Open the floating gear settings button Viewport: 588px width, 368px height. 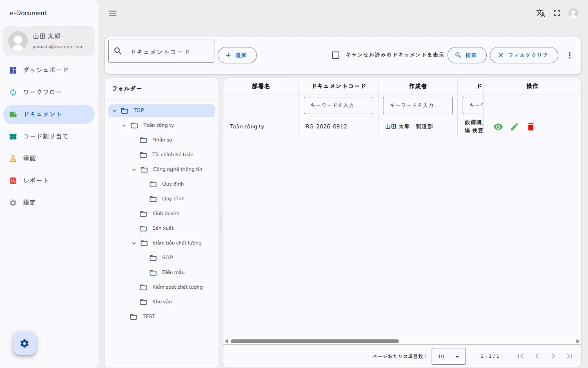24,343
